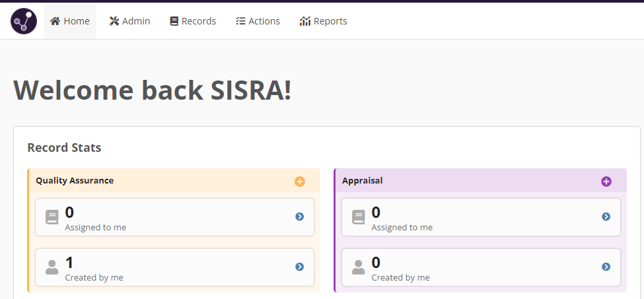The height and width of the screenshot is (299, 644).
Task: Click the Appraisal panel header title
Action: pos(362,180)
